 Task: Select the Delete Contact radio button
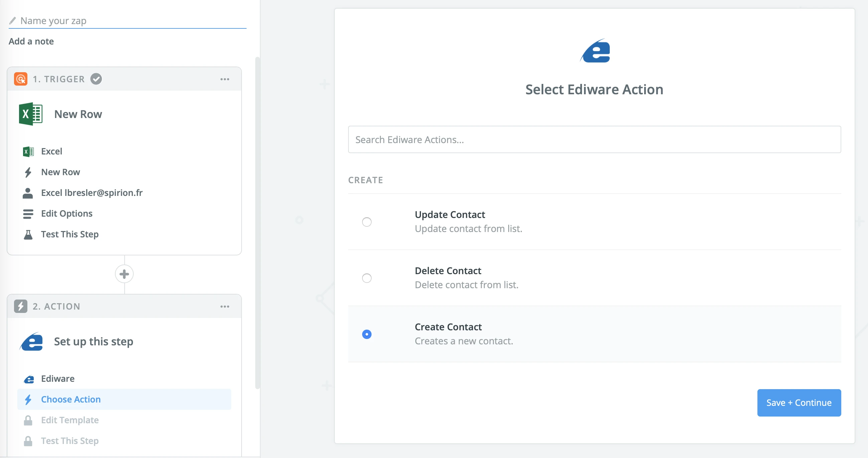[367, 278]
